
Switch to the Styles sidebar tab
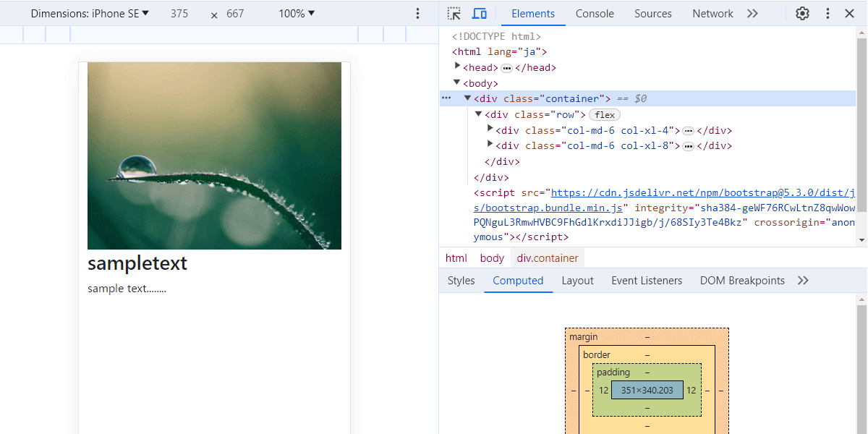461,281
